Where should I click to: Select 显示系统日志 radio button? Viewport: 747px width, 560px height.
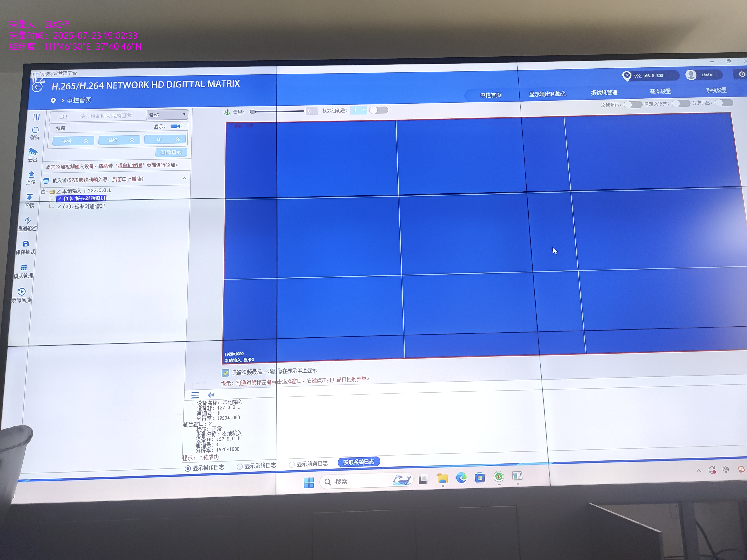[240, 466]
